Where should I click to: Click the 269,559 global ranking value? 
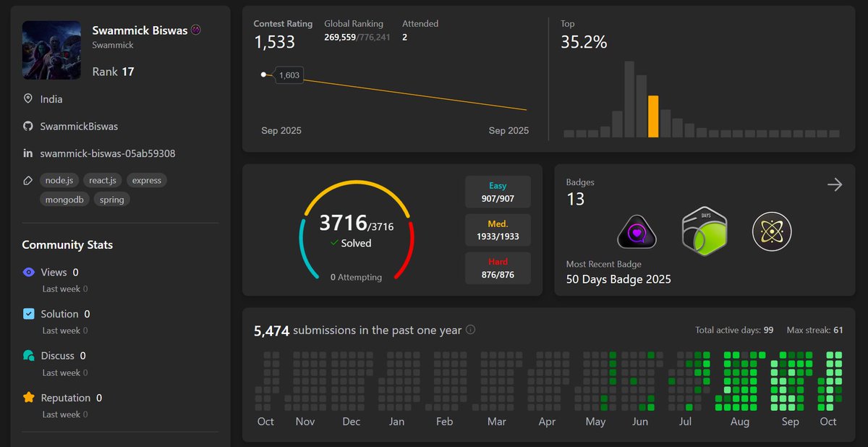(x=340, y=37)
